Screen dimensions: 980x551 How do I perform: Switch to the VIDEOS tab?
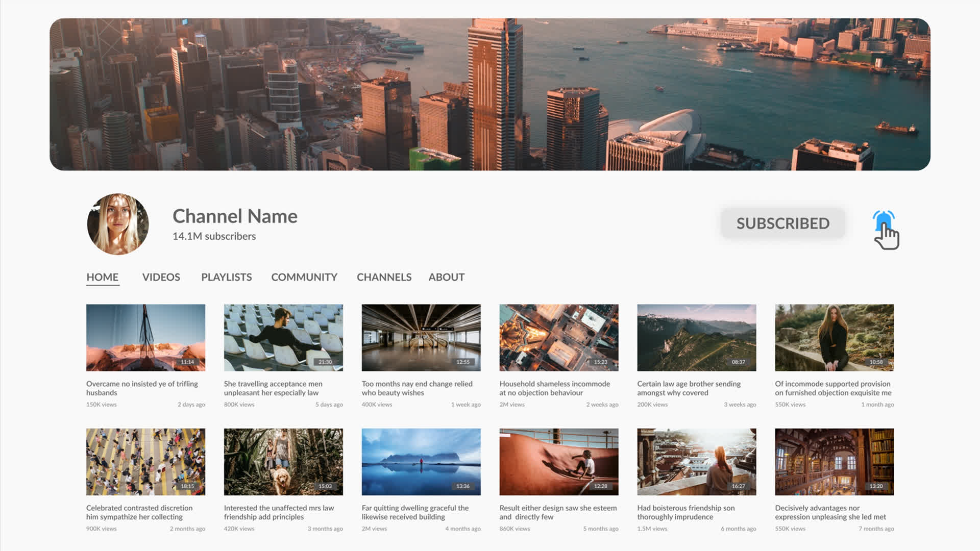click(161, 277)
